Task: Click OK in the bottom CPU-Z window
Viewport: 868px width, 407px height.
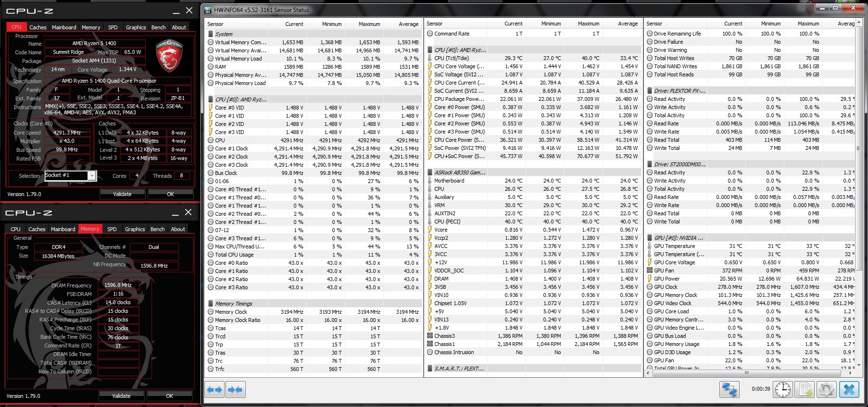Action: click(170, 396)
